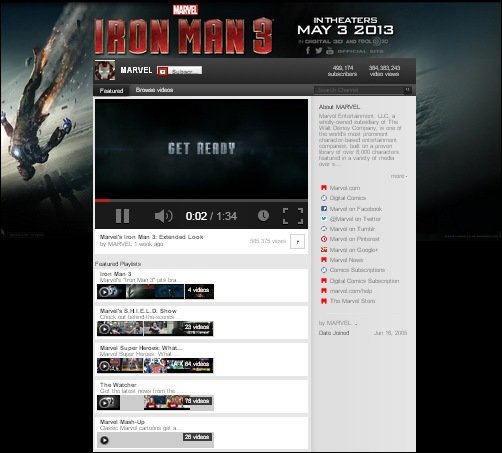Open the Digital Comics link
The image size is (502, 453).
[x=348, y=198]
